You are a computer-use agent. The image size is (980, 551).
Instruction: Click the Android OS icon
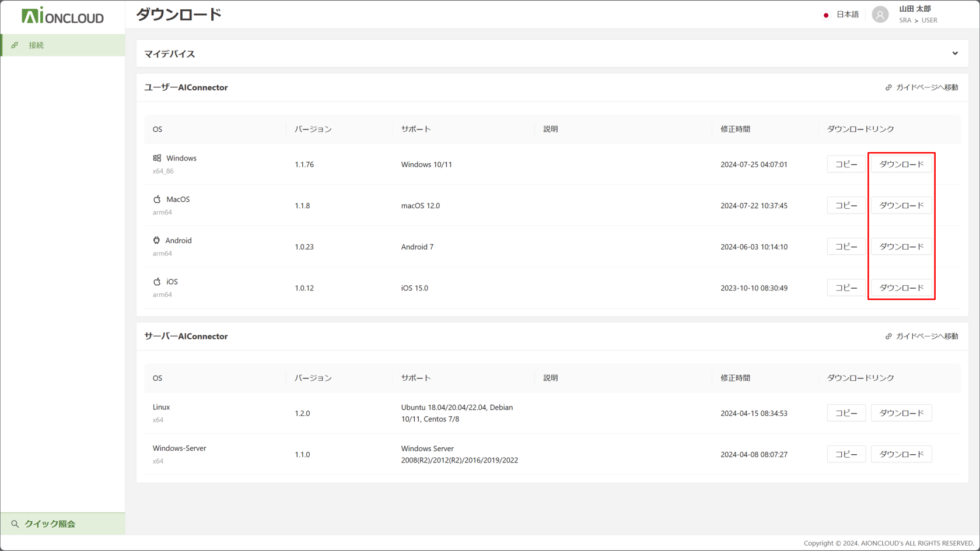point(156,240)
